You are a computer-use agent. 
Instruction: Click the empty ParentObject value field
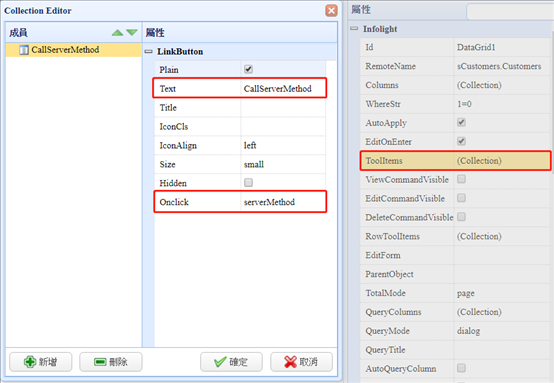pyautogui.click(x=502, y=274)
